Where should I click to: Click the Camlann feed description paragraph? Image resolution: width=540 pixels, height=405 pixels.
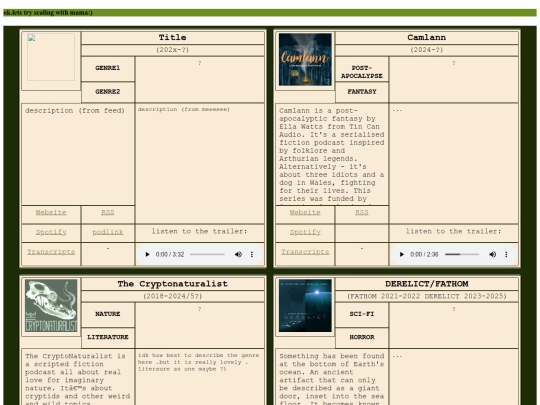(x=332, y=155)
